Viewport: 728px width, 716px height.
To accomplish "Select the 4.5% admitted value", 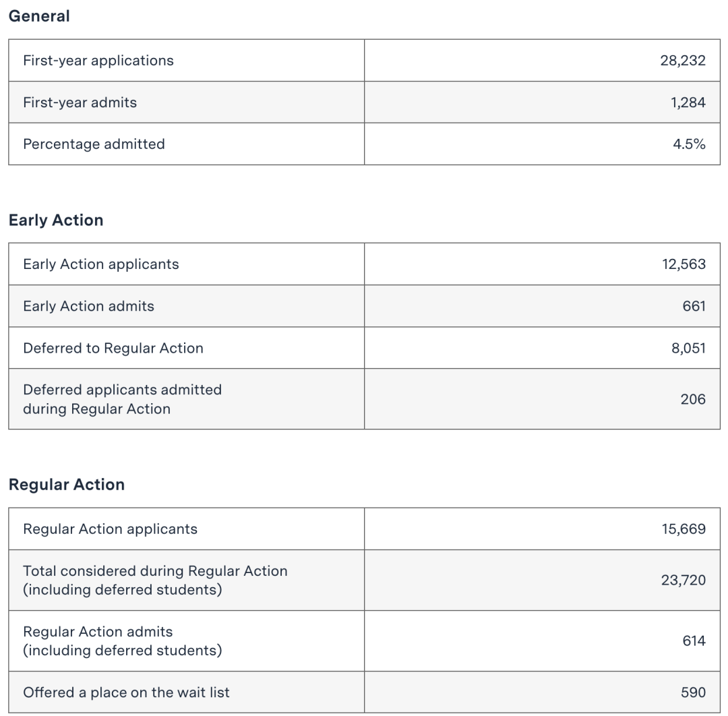I will coord(690,144).
